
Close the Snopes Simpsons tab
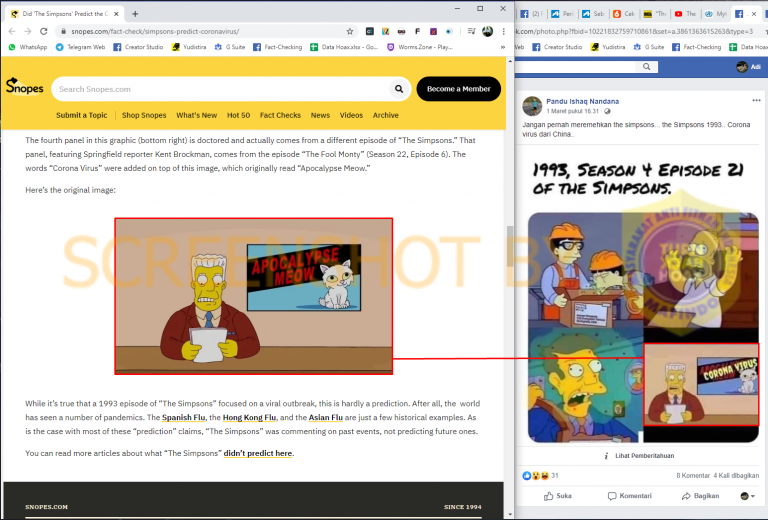coord(116,14)
